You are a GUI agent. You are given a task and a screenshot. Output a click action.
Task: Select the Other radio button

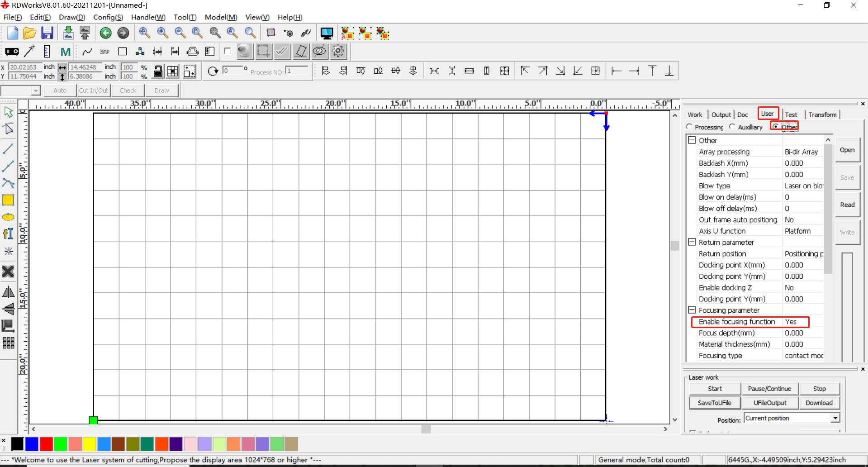pyautogui.click(x=776, y=127)
